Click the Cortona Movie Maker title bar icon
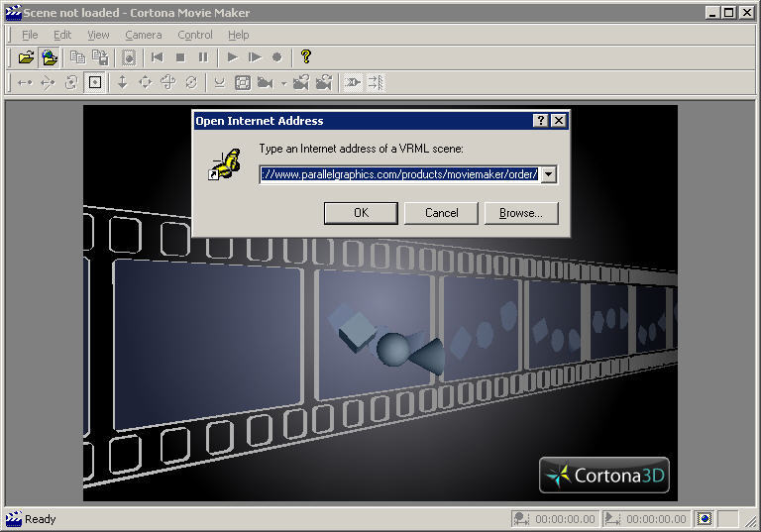The width and height of the screenshot is (761, 532). [13, 13]
